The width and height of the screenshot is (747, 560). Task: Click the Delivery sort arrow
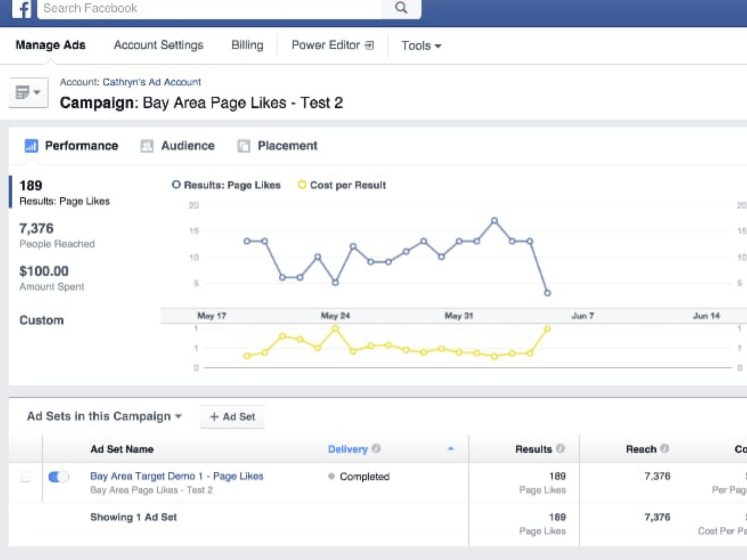(x=451, y=448)
